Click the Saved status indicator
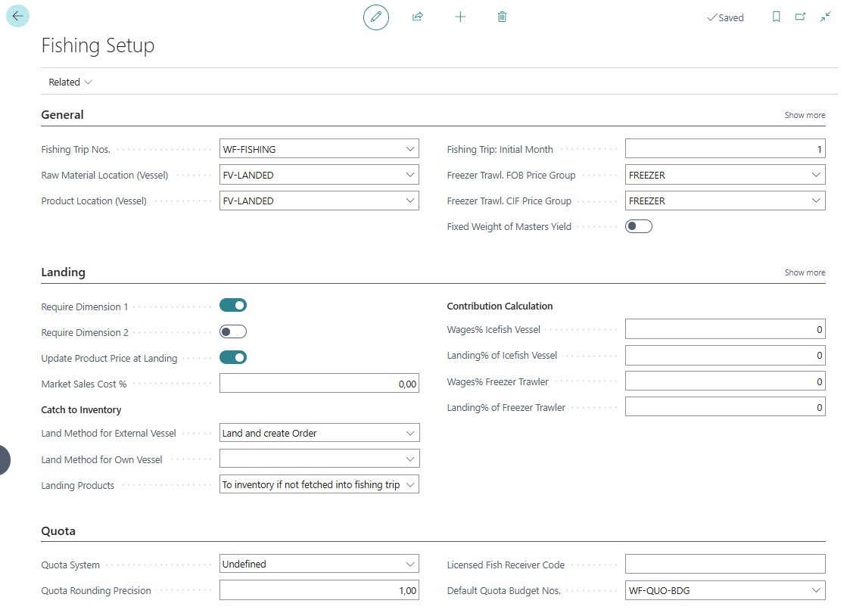 point(725,17)
